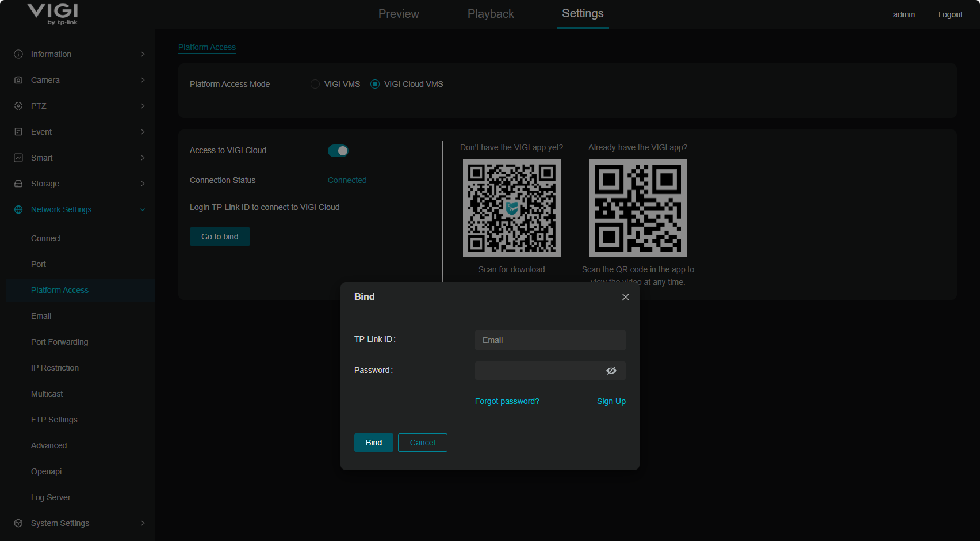Select the VIGI Cloud VMS radio option
This screenshot has height=541, width=980.
coord(375,84)
